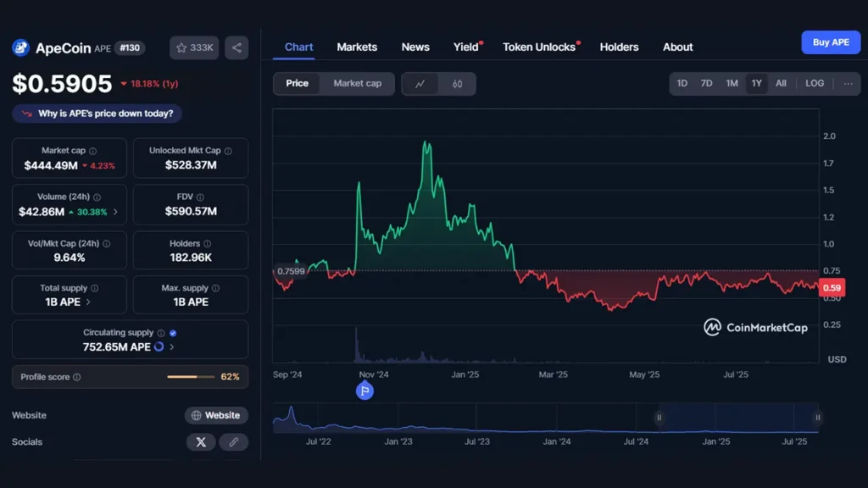Open the Markets tab
The image size is (868, 488).
tap(357, 47)
